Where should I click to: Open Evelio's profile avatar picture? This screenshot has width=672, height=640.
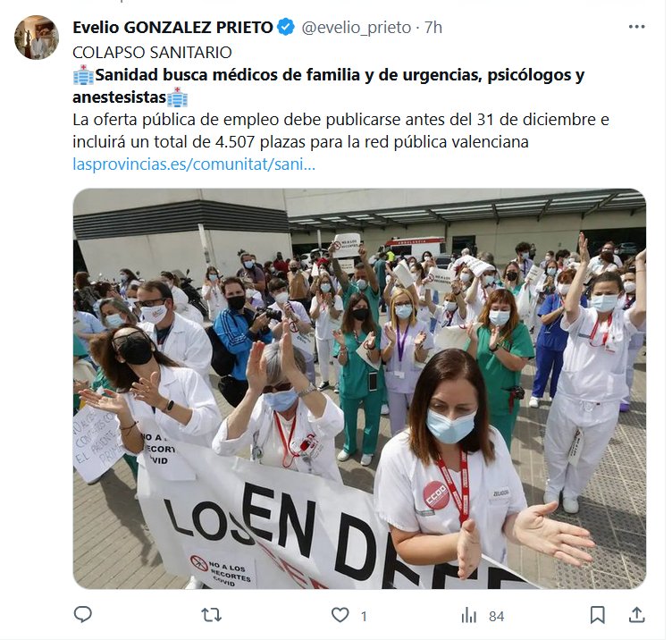tap(37, 38)
